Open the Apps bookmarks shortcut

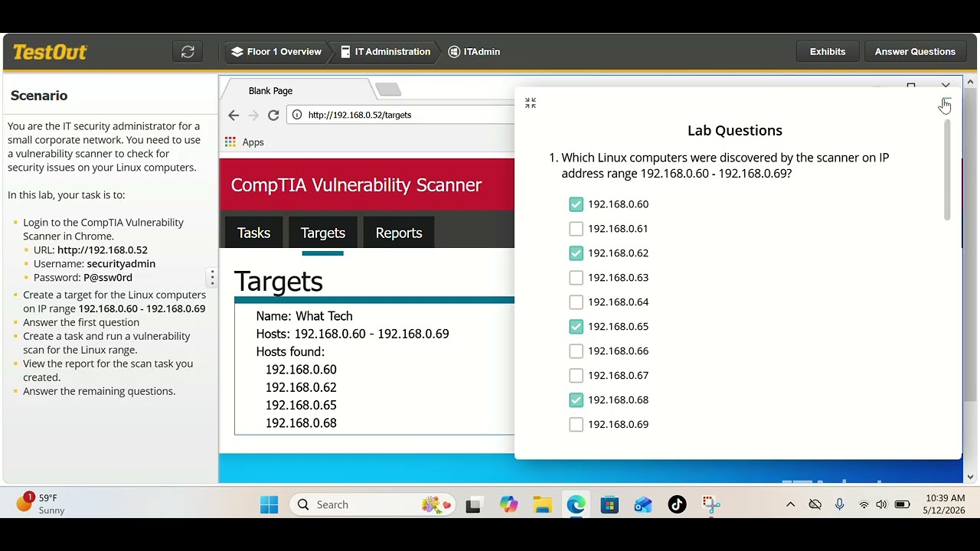(244, 142)
